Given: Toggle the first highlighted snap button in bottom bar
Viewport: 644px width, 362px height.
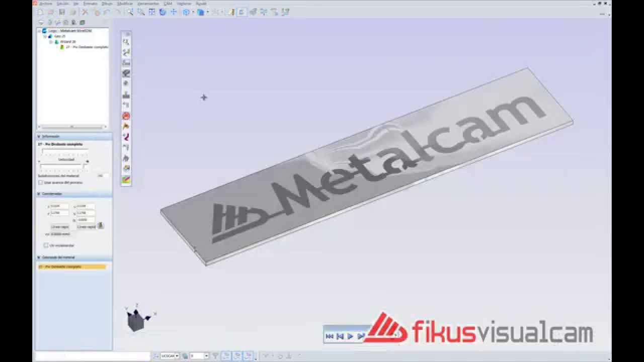Looking at the screenshot, I should (226, 356).
